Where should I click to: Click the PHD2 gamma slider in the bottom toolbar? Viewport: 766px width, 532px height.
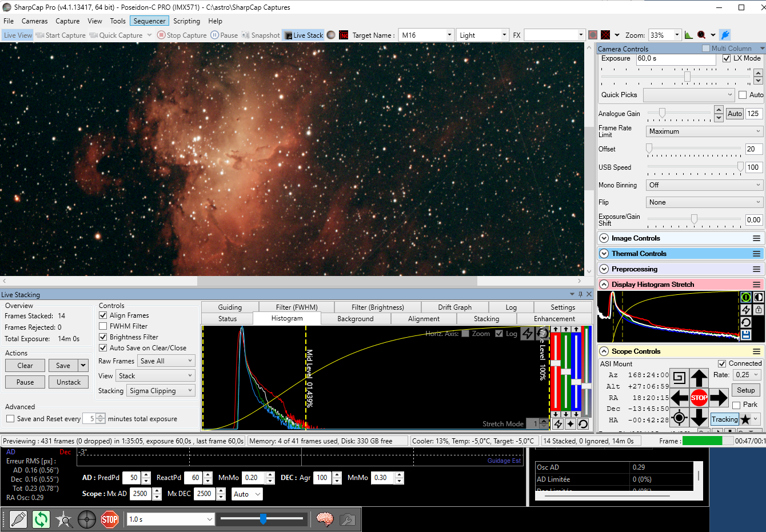pos(262,519)
